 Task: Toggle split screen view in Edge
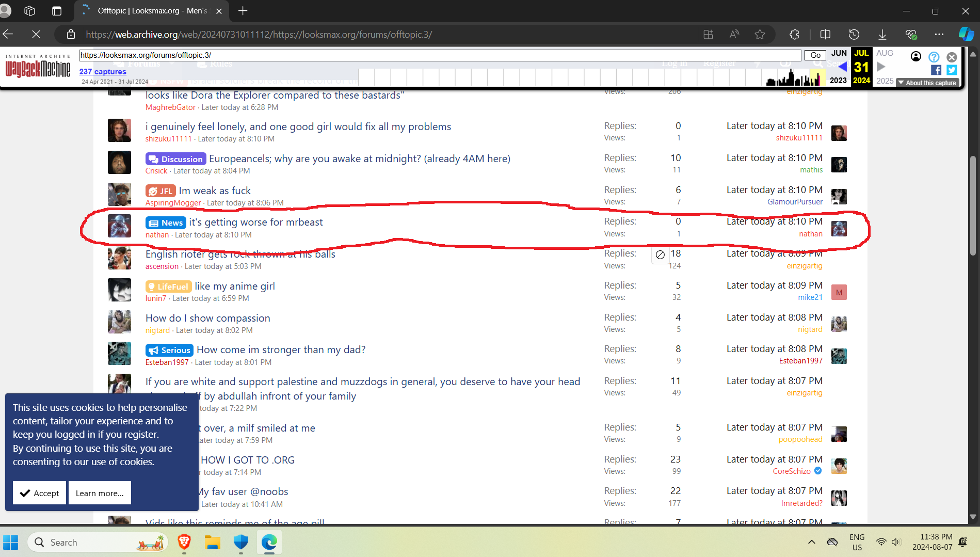tap(825, 35)
